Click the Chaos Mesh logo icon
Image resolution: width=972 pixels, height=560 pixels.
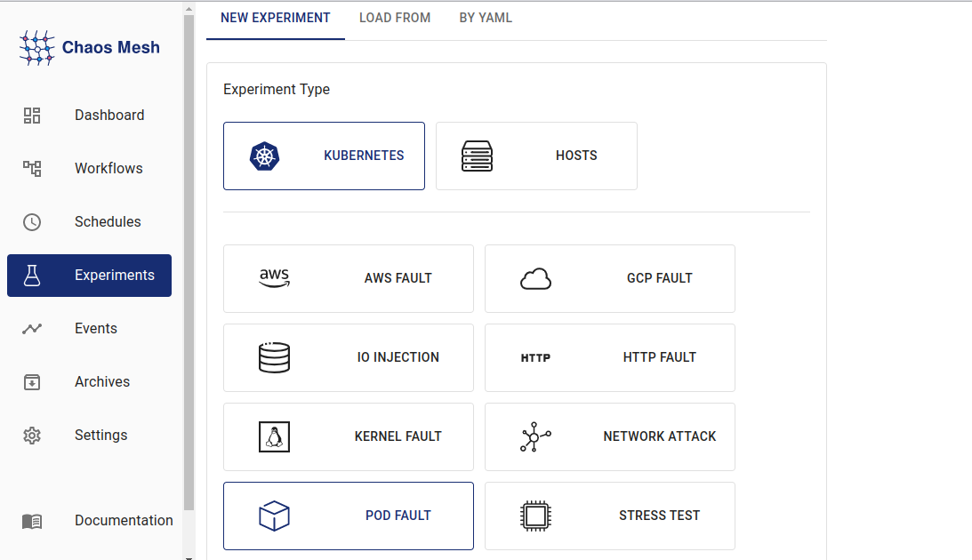pos(37,48)
